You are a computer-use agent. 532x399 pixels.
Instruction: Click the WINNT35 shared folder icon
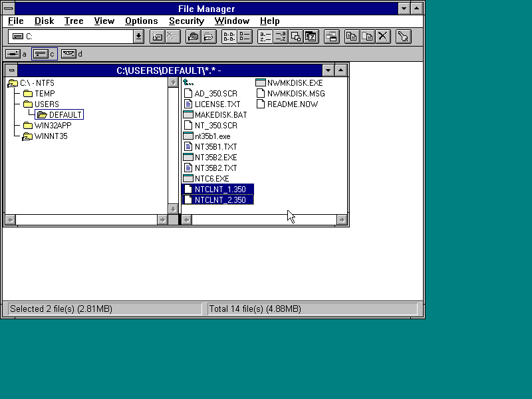click(x=27, y=136)
